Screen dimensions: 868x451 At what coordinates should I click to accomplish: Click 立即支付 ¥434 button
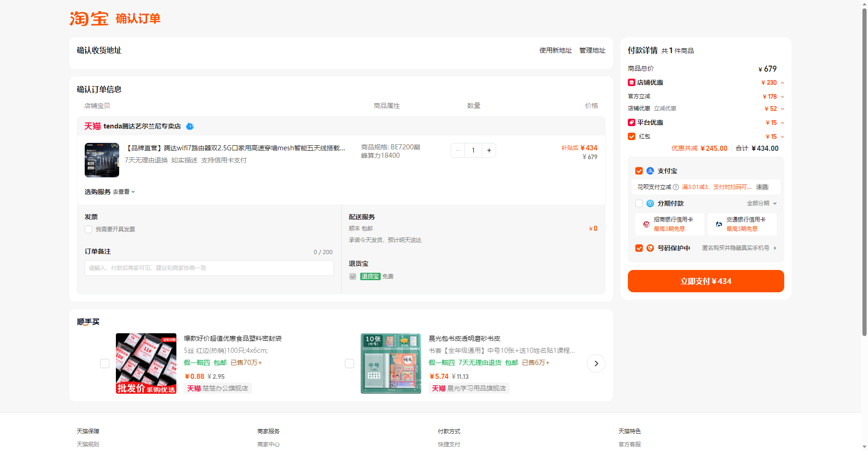point(706,281)
